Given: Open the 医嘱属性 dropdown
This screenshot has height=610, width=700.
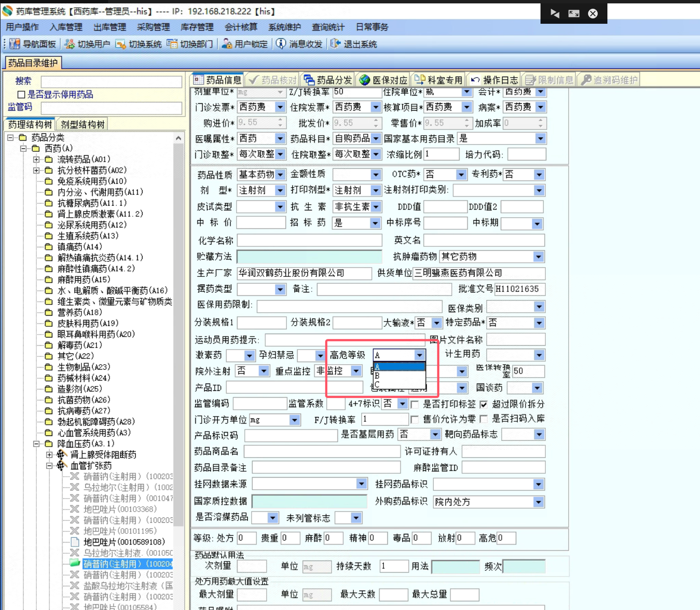Looking at the screenshot, I should point(280,139).
